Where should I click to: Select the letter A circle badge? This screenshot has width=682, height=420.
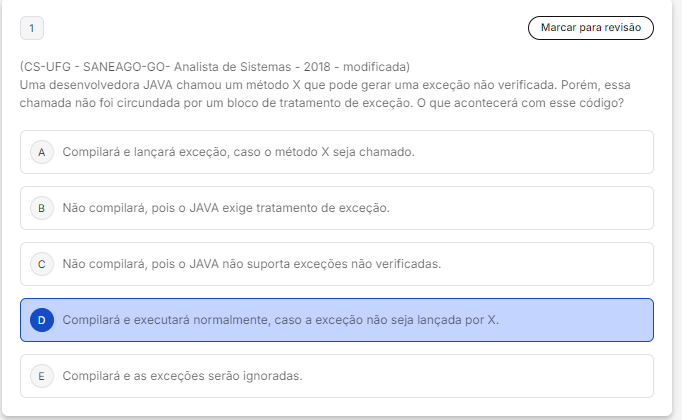[41, 152]
